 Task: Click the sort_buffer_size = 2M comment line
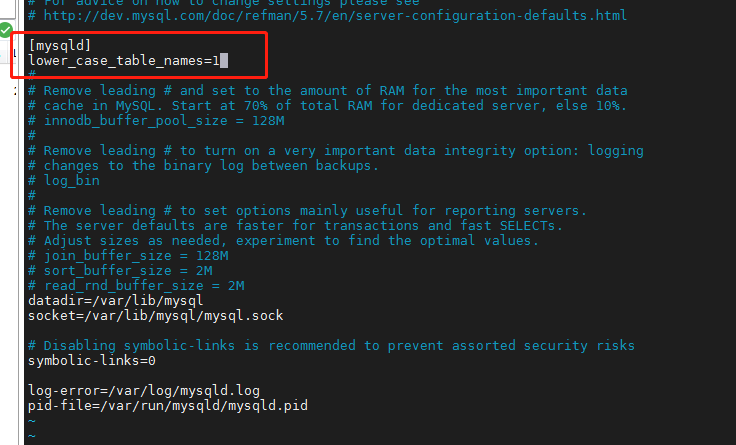point(120,271)
